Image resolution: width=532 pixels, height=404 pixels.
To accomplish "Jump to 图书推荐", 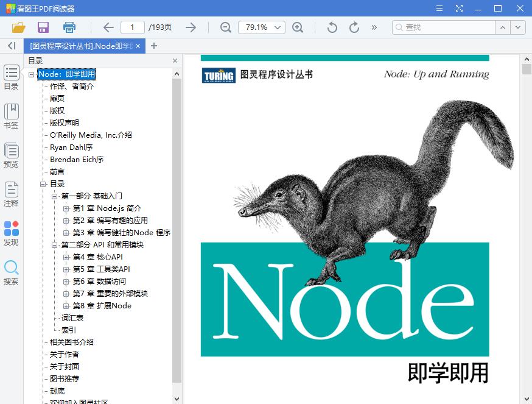I will point(64,379).
